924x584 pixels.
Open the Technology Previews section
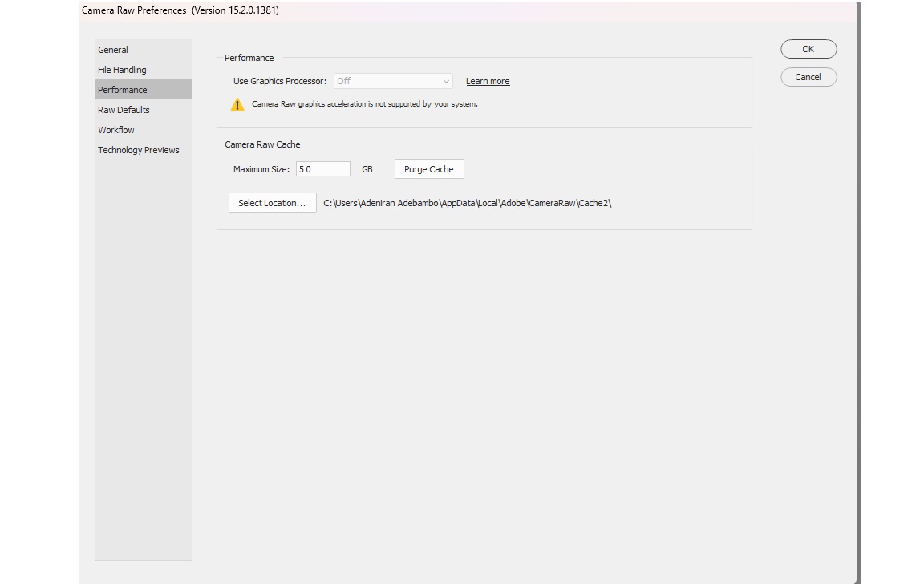pyautogui.click(x=138, y=149)
